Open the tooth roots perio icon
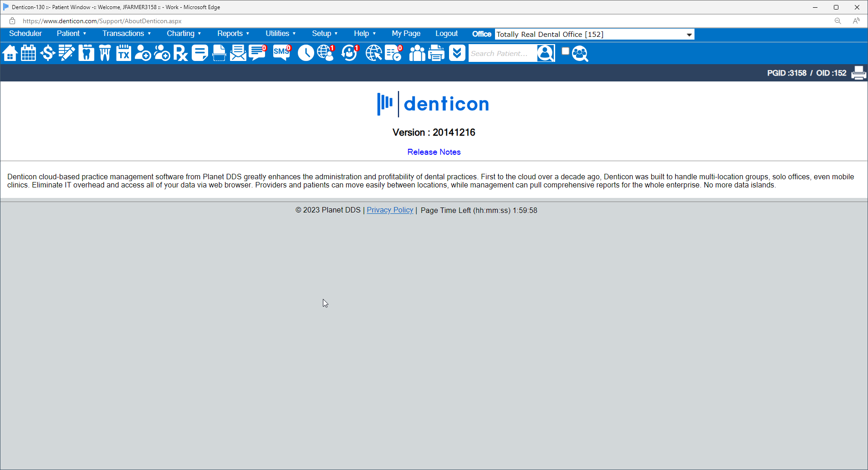This screenshot has height=470, width=868. point(105,53)
